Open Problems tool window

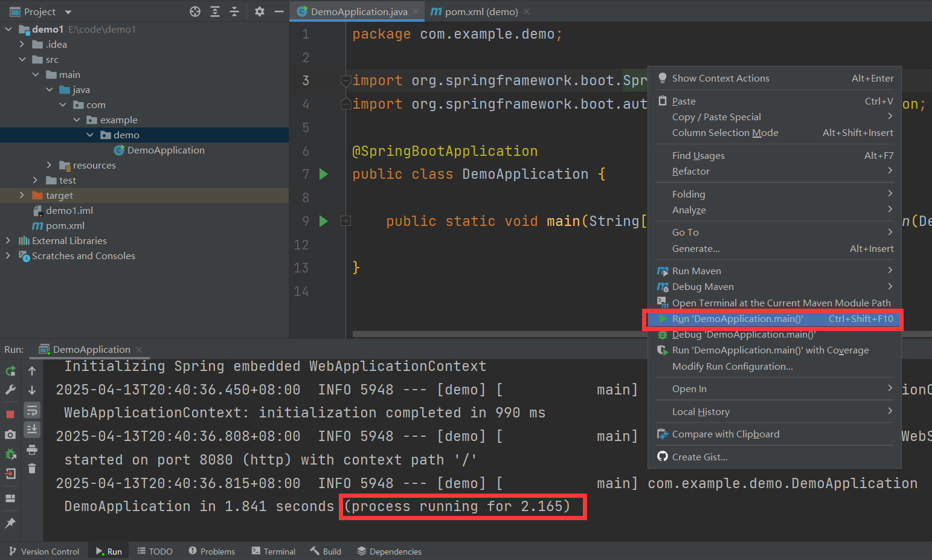pos(211,552)
